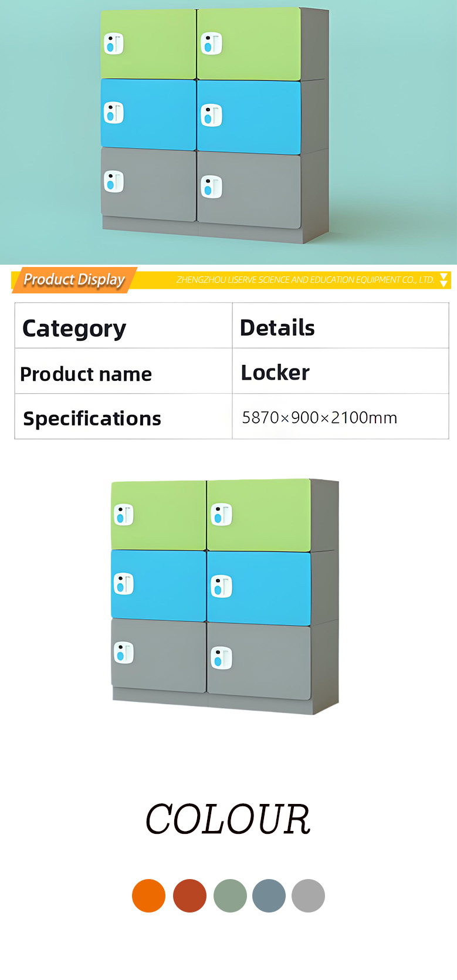Choose the slate blue colour swatch
The width and height of the screenshot is (457, 980).
point(269,895)
